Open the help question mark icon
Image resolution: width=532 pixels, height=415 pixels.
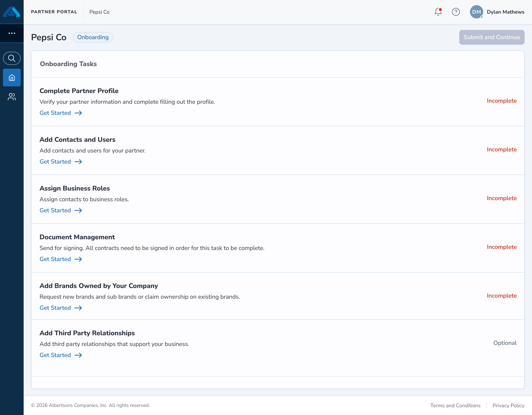[x=456, y=12]
